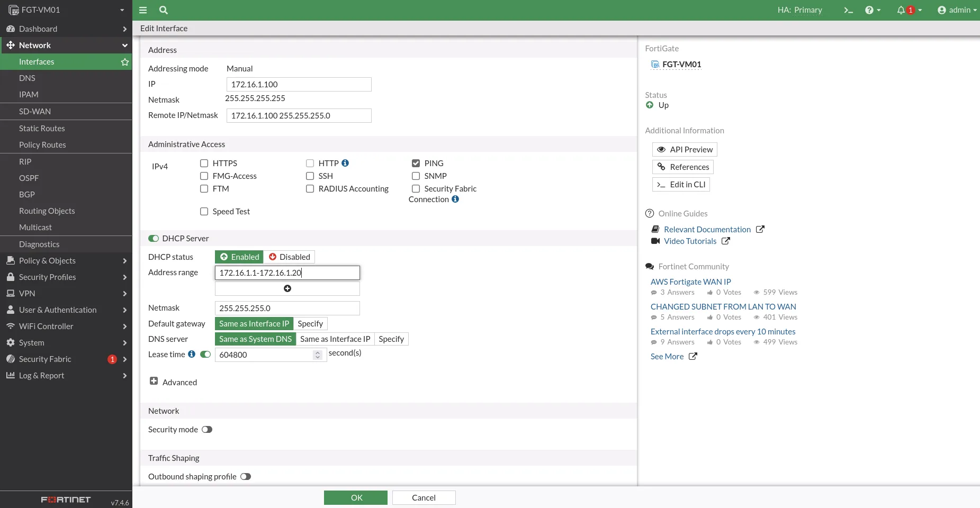Click the info icon next to HTTP
Image resolution: width=980 pixels, height=508 pixels.
pos(345,163)
